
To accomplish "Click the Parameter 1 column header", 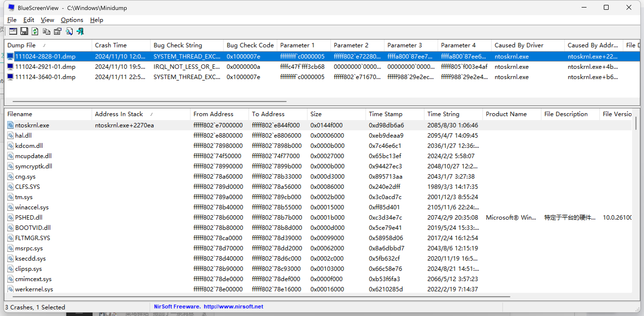I will point(304,45).
